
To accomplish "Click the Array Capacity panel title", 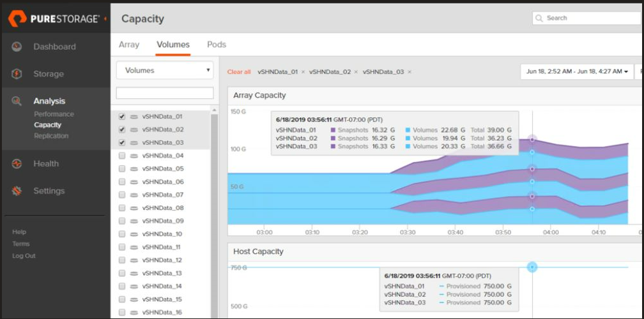I will pos(259,95).
